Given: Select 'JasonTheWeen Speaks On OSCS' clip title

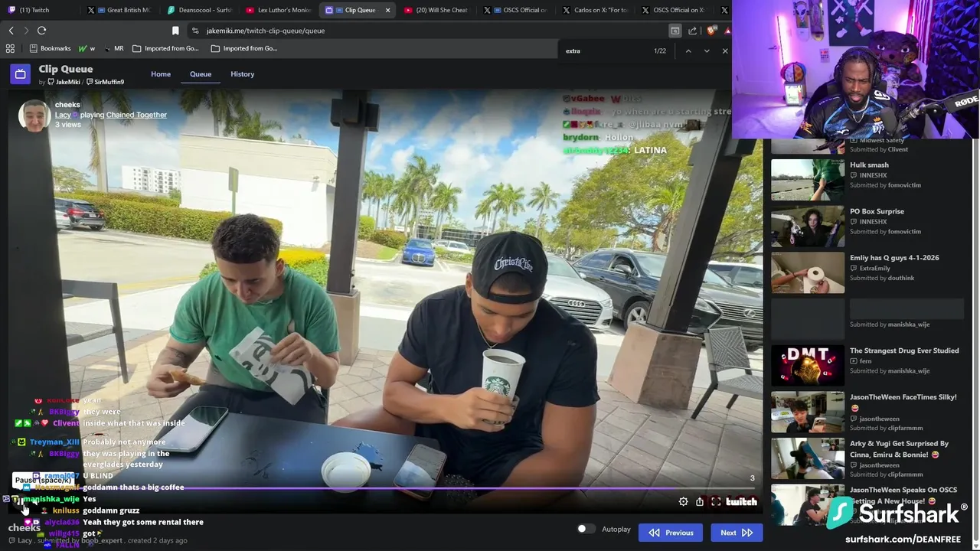Looking at the screenshot, I should tap(903, 495).
